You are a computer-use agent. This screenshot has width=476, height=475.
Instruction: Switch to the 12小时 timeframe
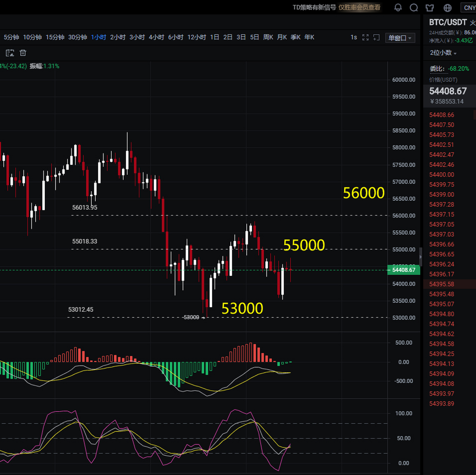(x=197, y=37)
